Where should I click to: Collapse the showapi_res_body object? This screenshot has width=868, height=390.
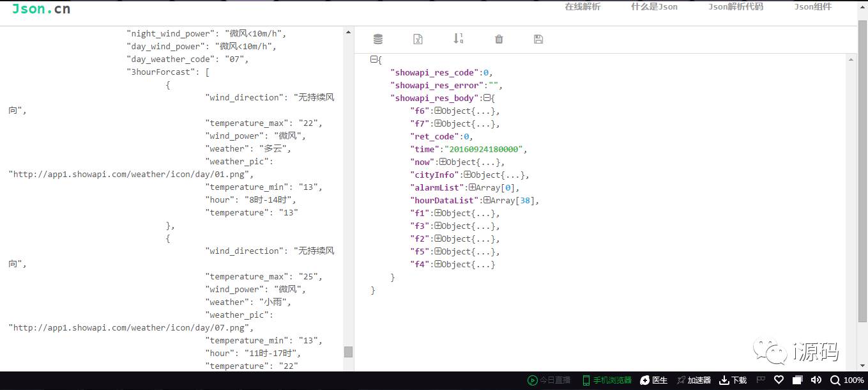[x=487, y=98]
